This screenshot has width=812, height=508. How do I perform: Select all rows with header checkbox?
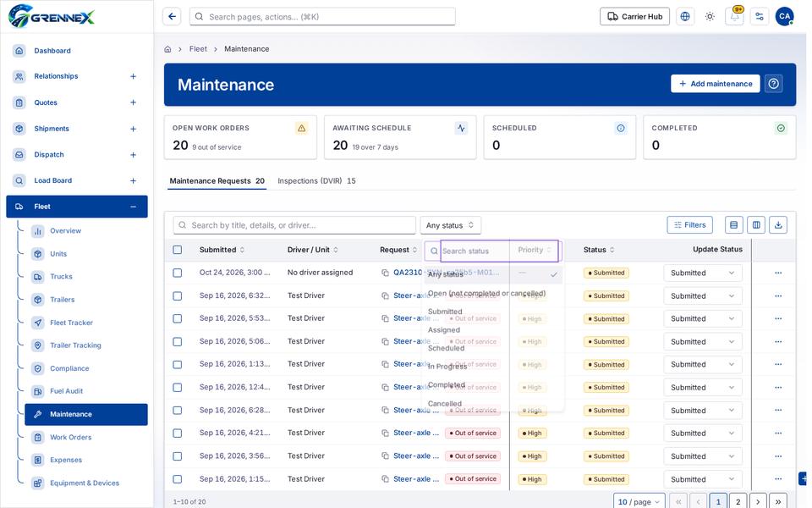pyautogui.click(x=178, y=250)
